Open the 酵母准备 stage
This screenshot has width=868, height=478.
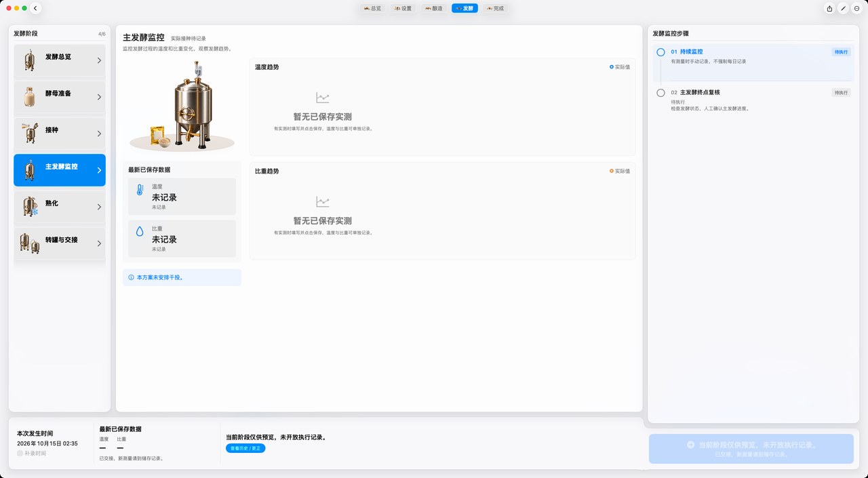click(x=60, y=97)
